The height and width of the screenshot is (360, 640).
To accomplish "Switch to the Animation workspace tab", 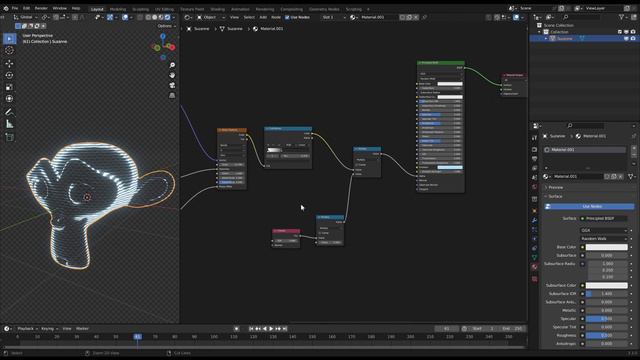I will [240, 9].
